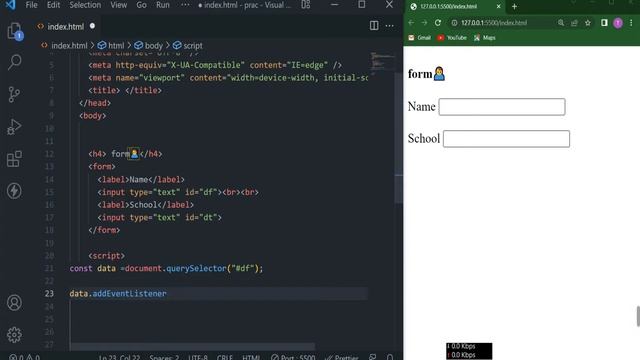Click the Chrome address bar URL
This screenshot has height=360, width=640.
coord(494,23)
